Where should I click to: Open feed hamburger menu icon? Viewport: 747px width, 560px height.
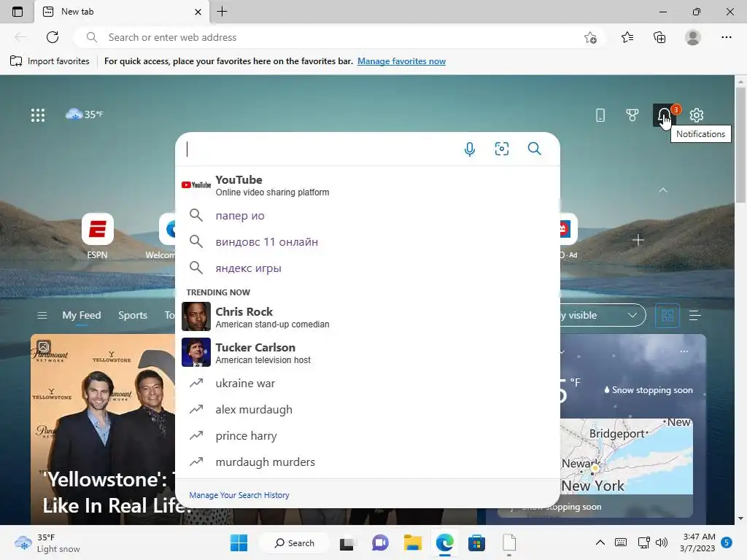[42, 315]
